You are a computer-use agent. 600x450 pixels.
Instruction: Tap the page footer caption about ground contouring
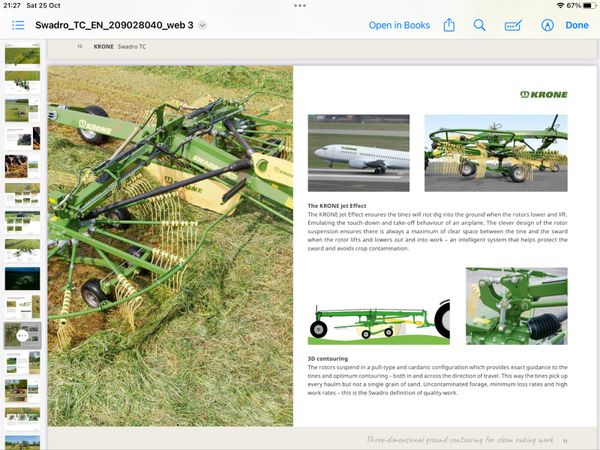pos(460,440)
